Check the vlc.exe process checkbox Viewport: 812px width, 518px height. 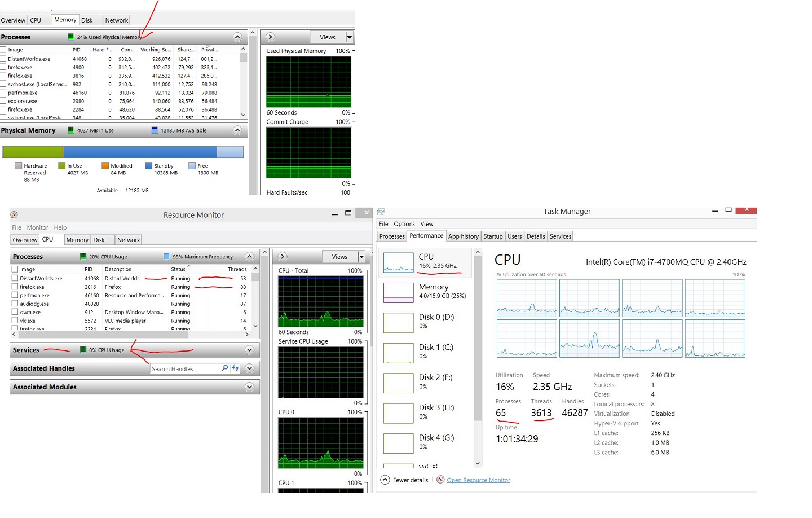(15, 320)
